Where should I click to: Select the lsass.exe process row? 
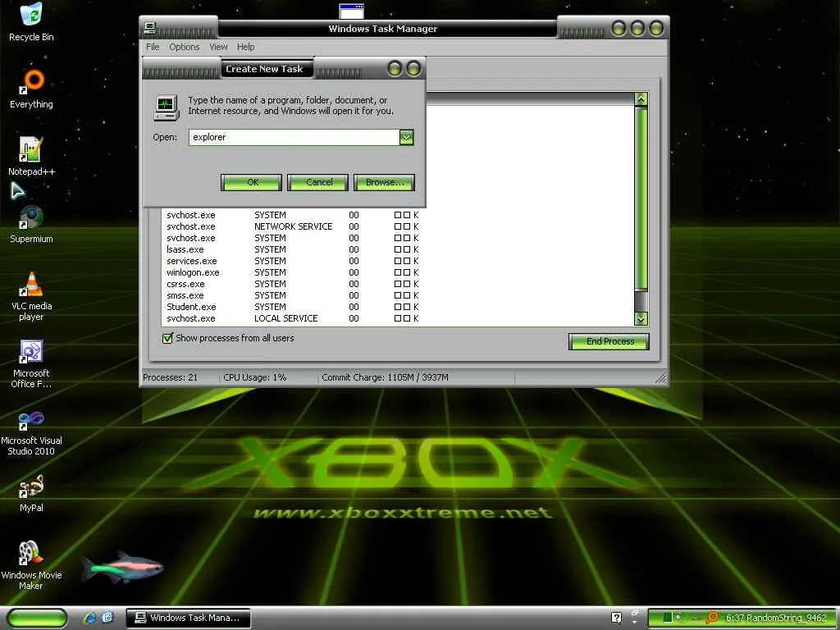[x=292, y=249]
